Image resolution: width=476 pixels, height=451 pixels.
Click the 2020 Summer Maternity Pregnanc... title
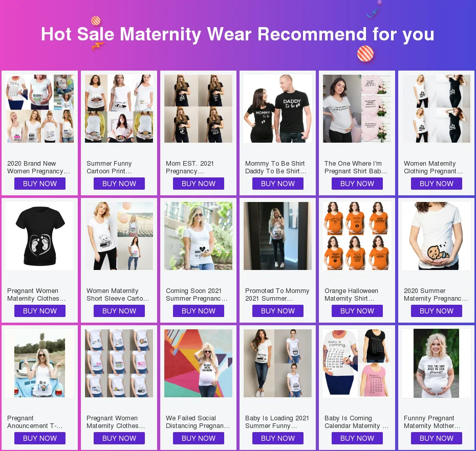tap(436, 295)
